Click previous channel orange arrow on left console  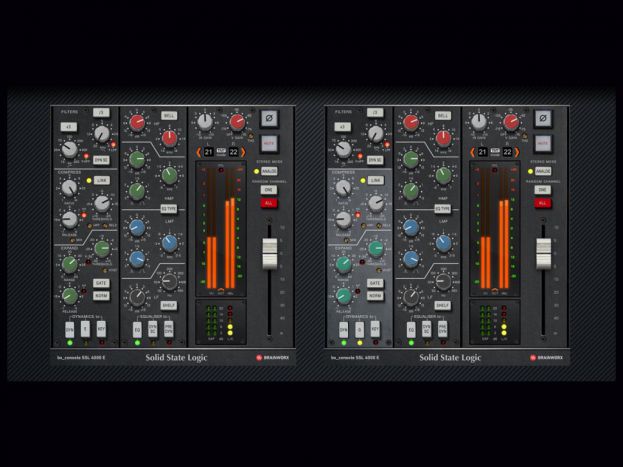(x=199, y=152)
